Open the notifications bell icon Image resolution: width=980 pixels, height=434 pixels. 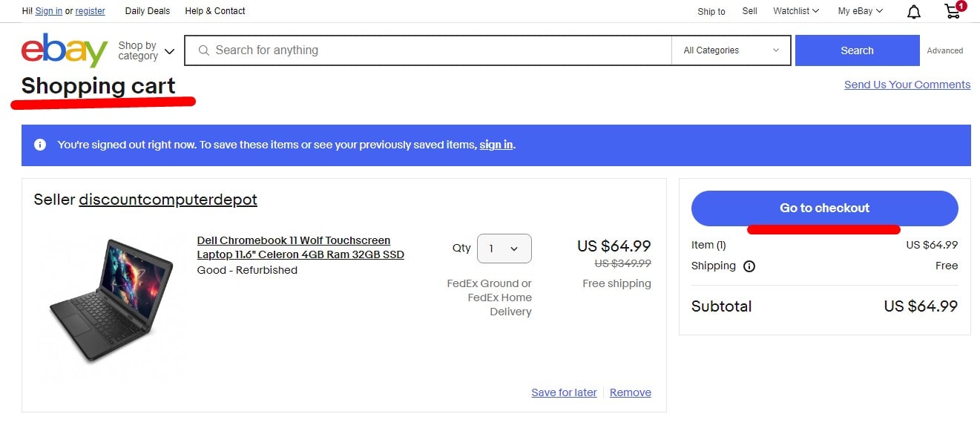click(914, 11)
